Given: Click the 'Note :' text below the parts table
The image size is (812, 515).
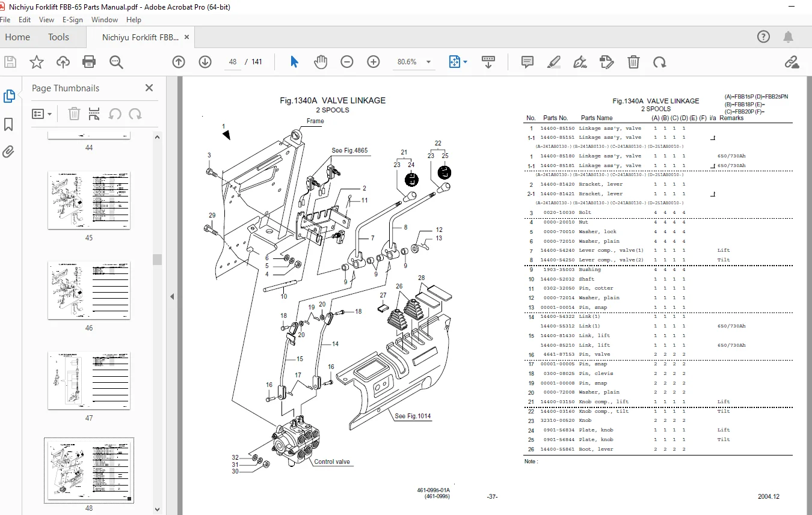Looking at the screenshot, I should (530, 462).
